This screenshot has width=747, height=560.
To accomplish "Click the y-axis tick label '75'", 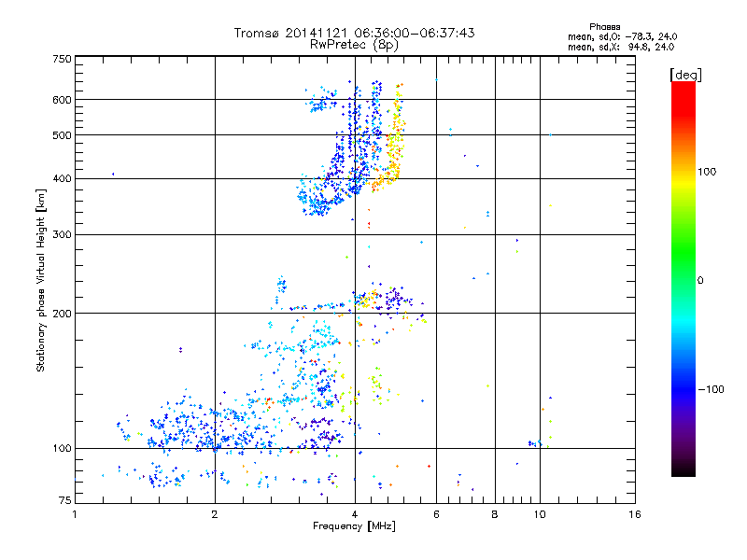I will 64,500.
